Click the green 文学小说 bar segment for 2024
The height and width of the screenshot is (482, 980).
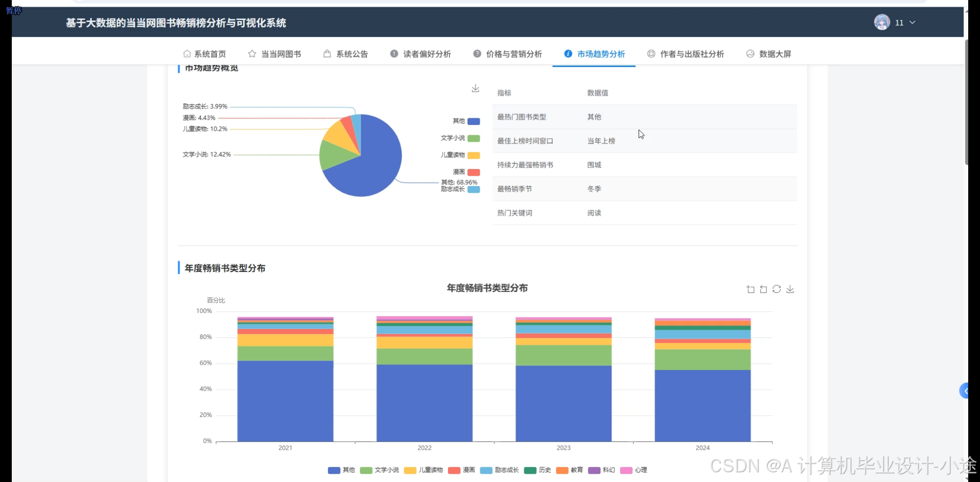[x=703, y=360]
